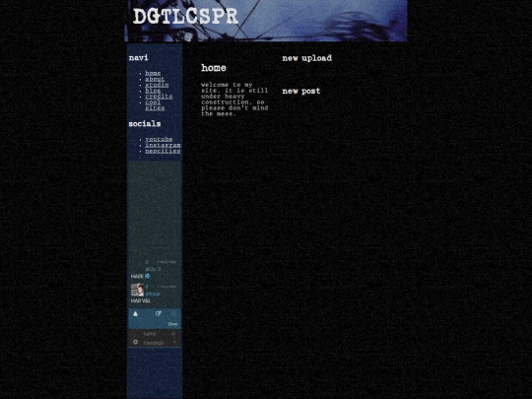Click the user avatar thumbnail in chatbox
The image size is (532, 399).
[x=137, y=290]
